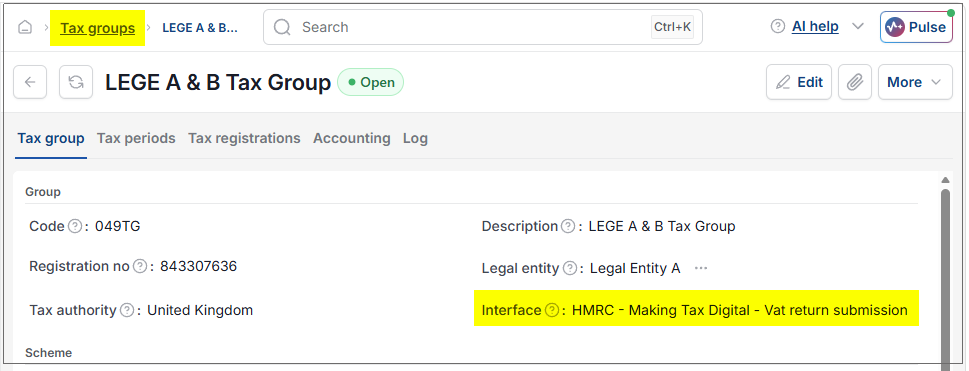Refresh the record with the reload icon

(x=76, y=82)
